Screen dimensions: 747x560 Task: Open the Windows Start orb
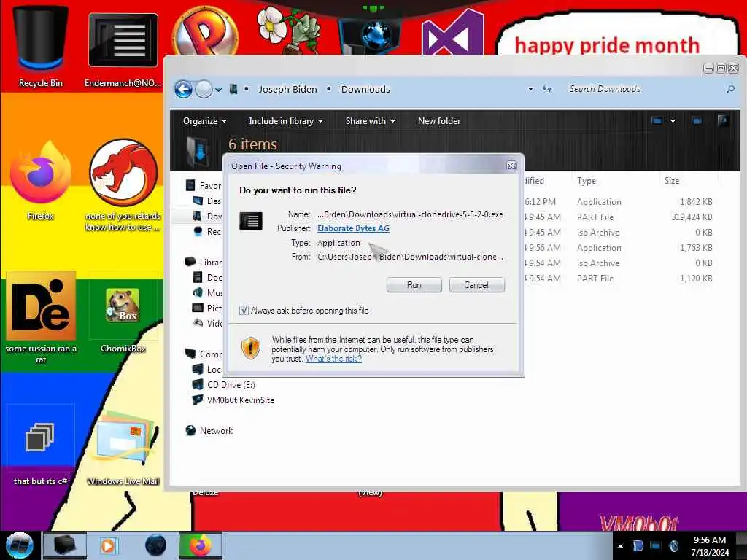(19, 545)
